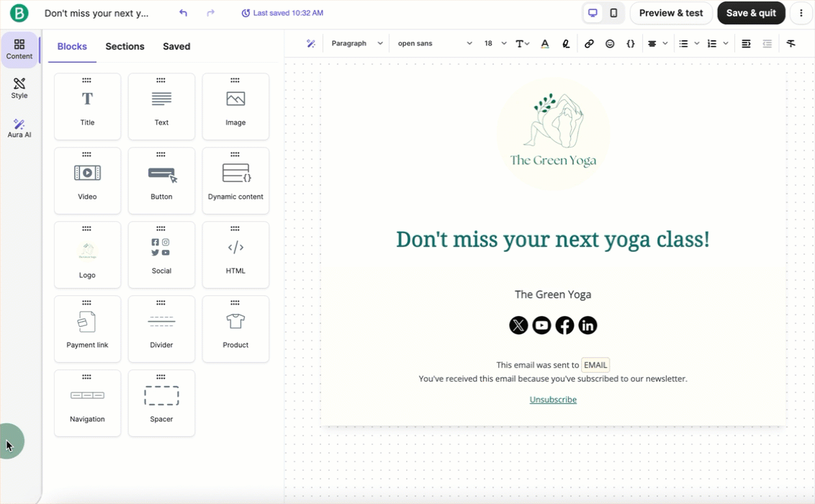Open the Paragraph style dropdown

click(x=356, y=44)
